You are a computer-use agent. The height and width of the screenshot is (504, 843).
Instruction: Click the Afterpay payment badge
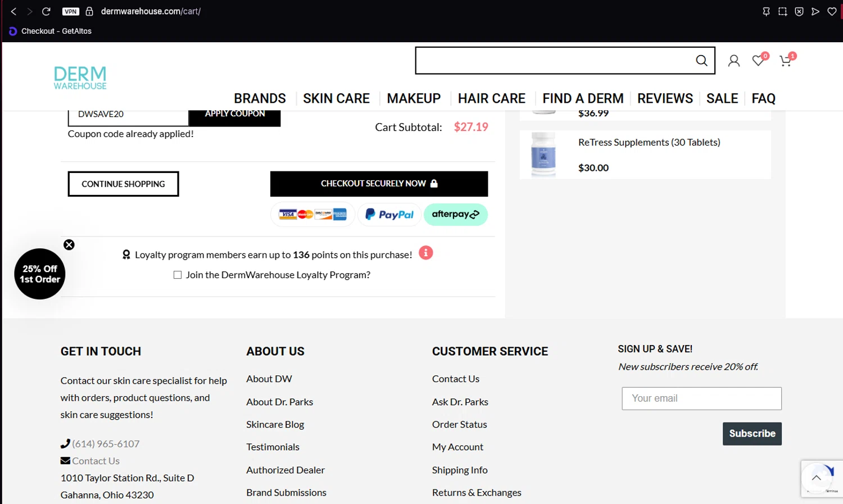click(456, 215)
